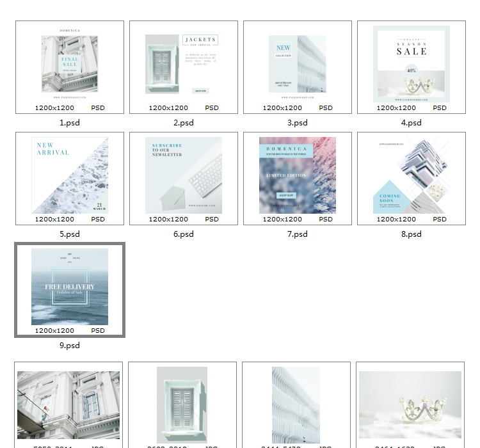Click the 2.psd file name label
This screenshot has width=480, height=448.
(x=184, y=123)
